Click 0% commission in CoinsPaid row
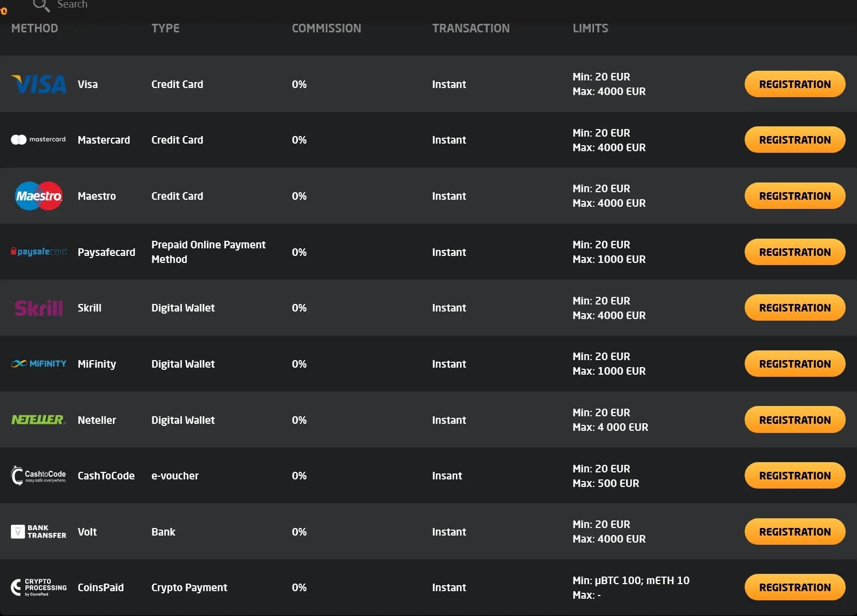This screenshot has width=857, height=616. (x=299, y=587)
